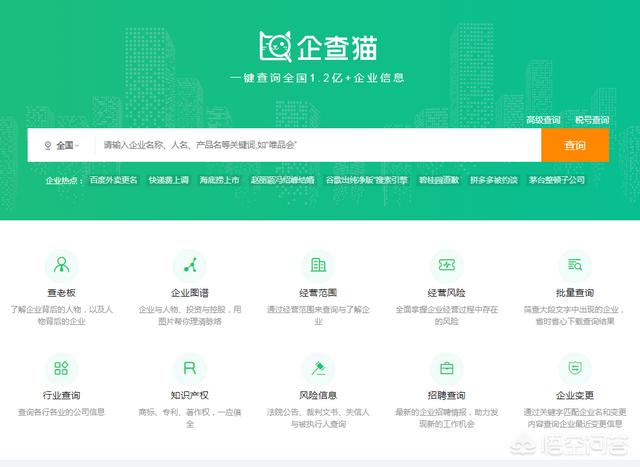Select hot topic 碧桂园道歉
The width and height of the screenshot is (640, 467).
point(439,180)
